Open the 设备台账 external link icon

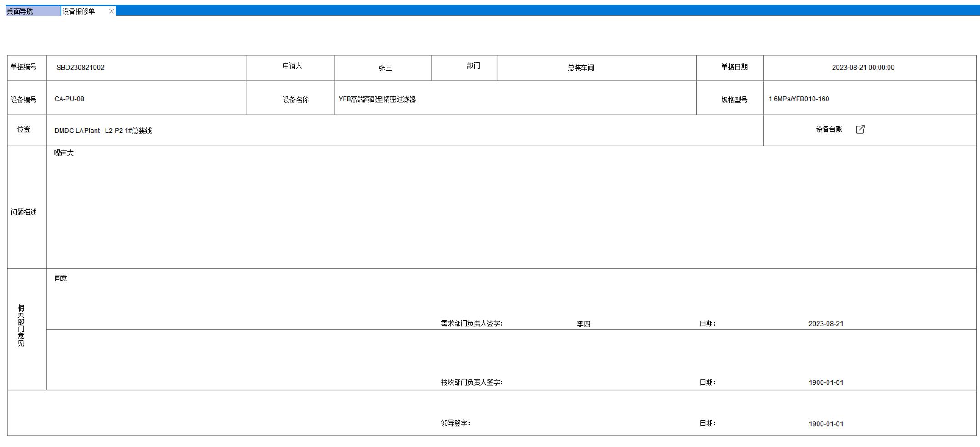pyautogui.click(x=860, y=130)
